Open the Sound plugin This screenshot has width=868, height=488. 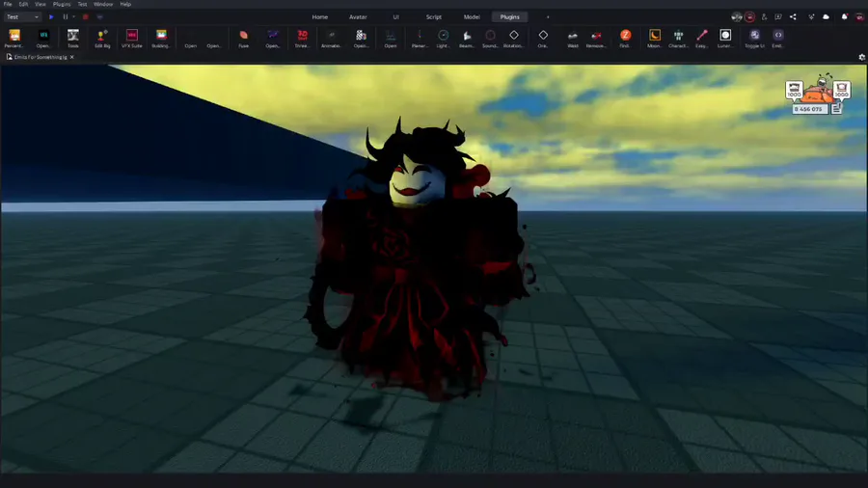pos(490,38)
